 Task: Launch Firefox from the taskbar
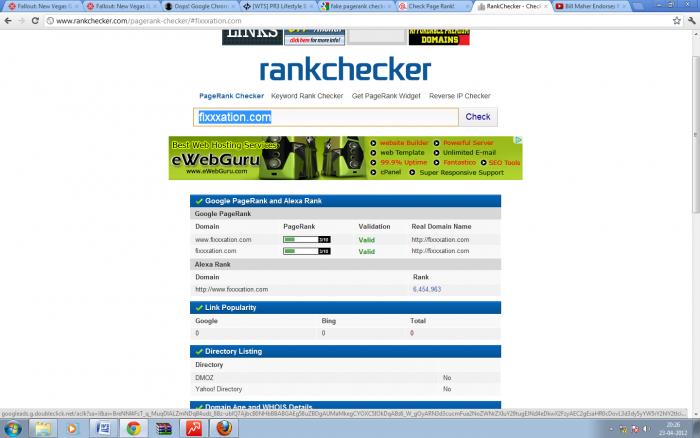tap(224, 429)
